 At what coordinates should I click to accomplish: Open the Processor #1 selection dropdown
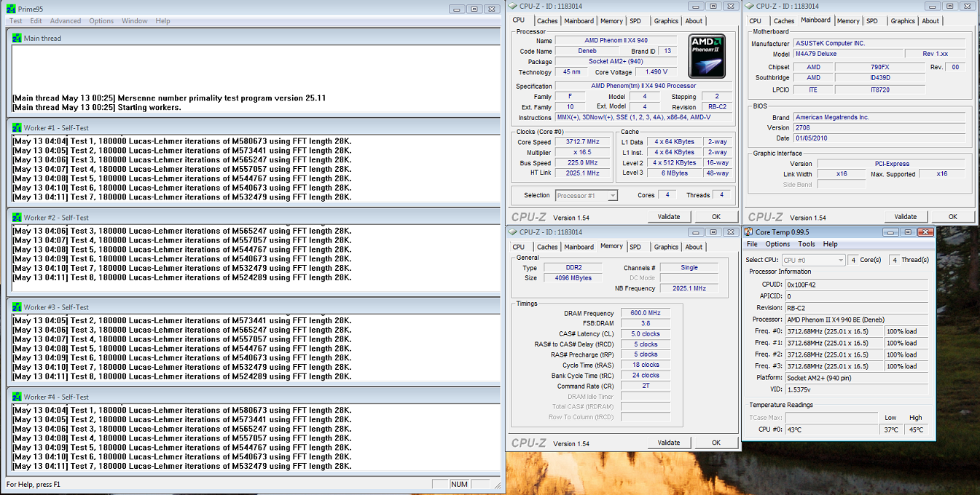click(587, 195)
